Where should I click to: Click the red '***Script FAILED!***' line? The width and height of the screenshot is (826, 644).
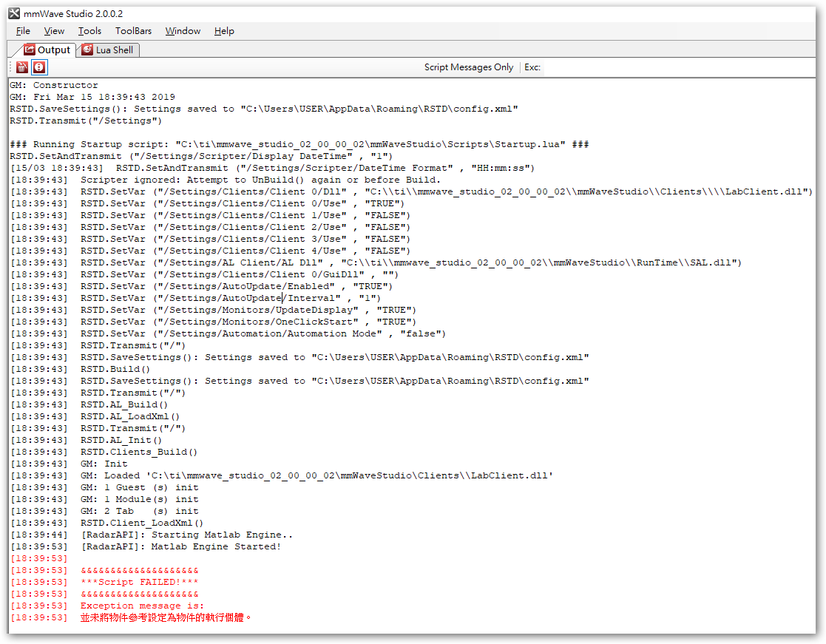105,583
